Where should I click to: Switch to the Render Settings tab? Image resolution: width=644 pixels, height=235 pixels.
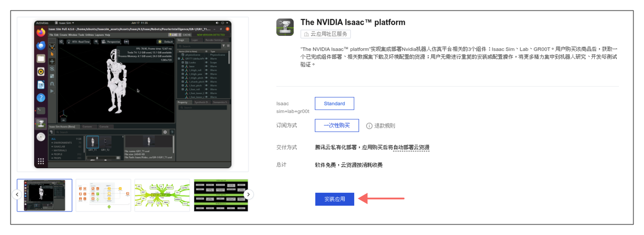click(x=216, y=40)
